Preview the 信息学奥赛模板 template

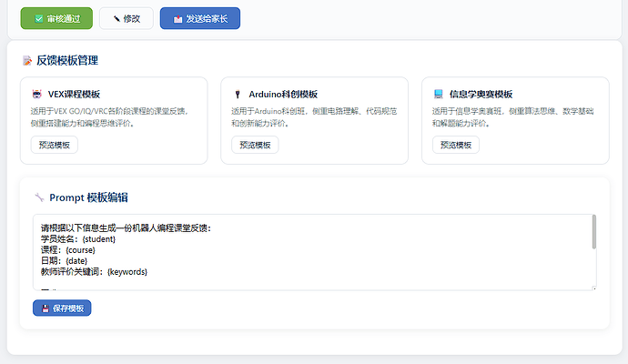click(456, 145)
